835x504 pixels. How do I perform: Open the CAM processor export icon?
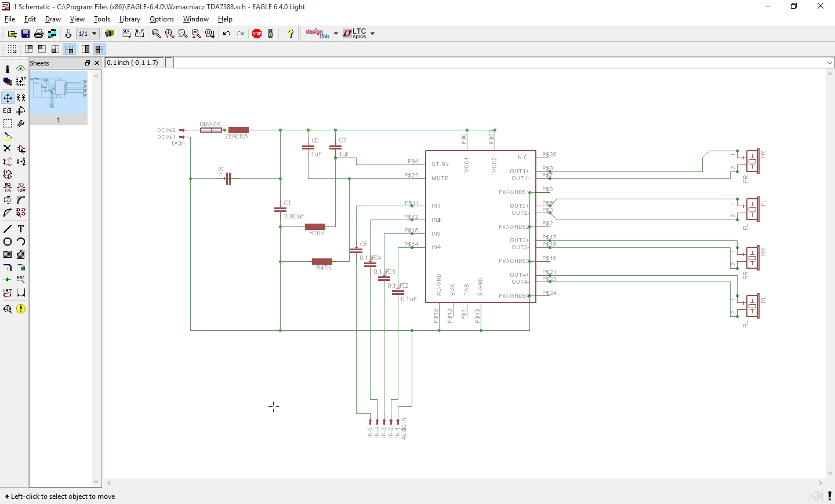[52, 34]
